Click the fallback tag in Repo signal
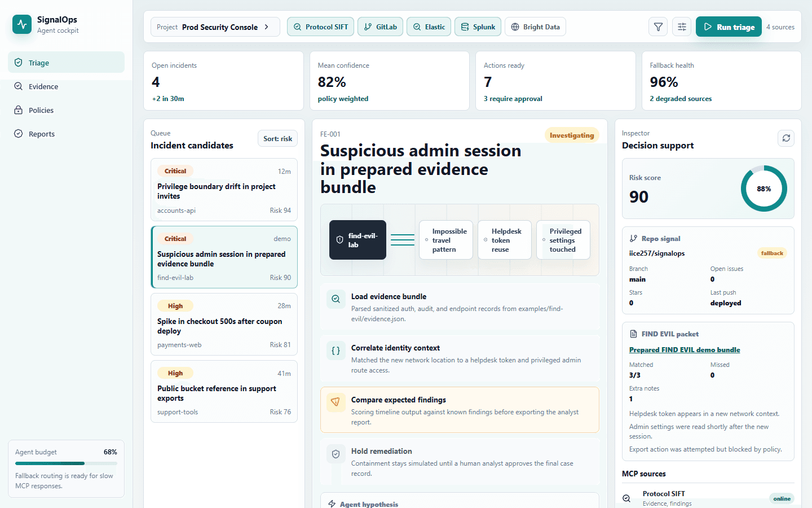The width and height of the screenshot is (812, 508). 772,253
